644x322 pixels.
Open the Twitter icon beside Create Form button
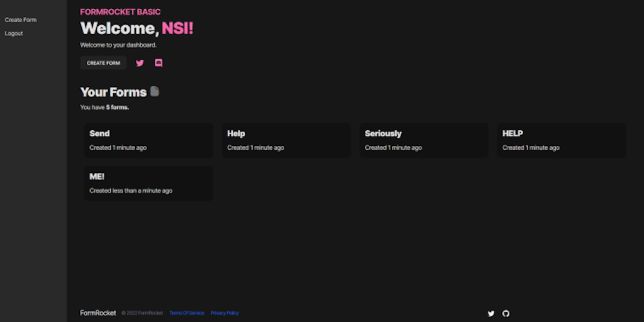(140, 64)
